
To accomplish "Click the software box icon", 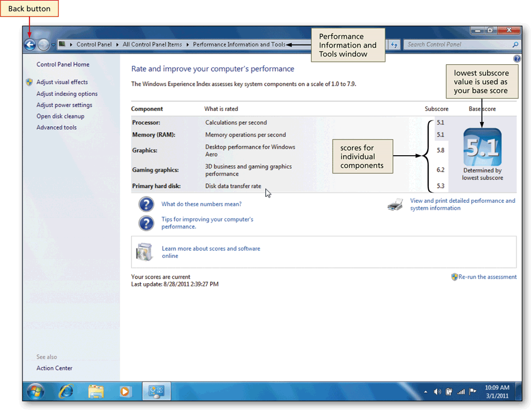I will (144, 252).
